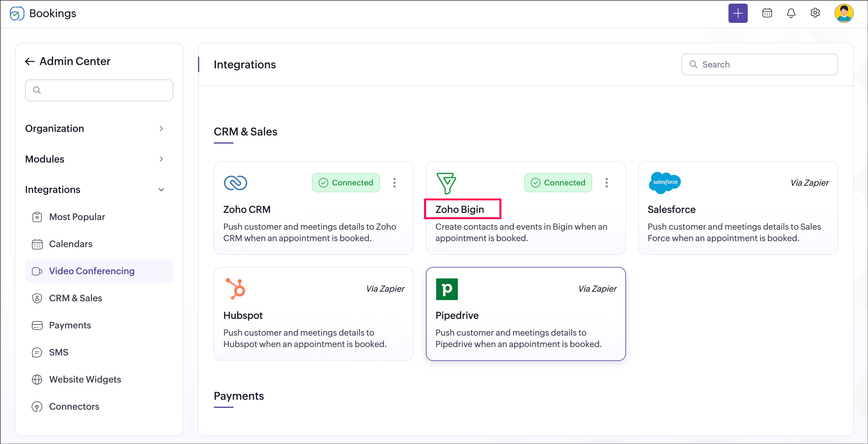Open the notifications bell

[791, 14]
